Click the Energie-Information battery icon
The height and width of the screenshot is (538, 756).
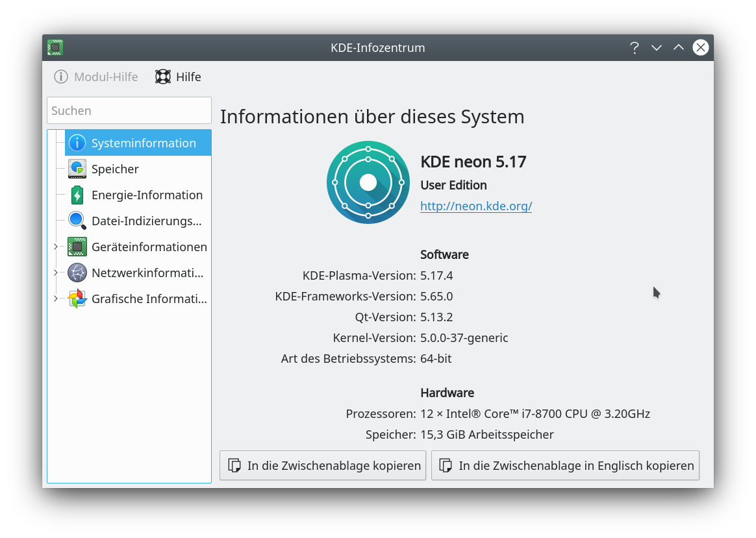click(x=77, y=194)
